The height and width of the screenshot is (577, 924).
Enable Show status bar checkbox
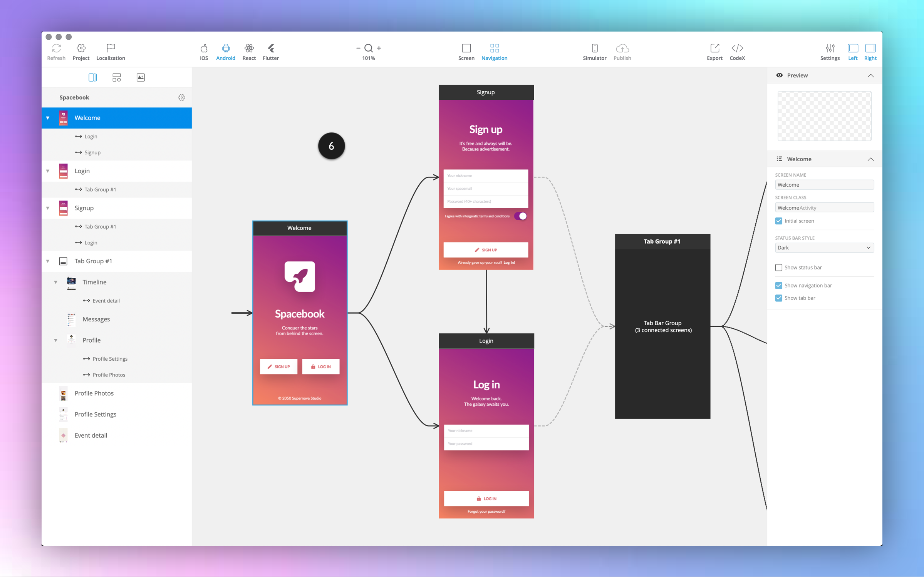pyautogui.click(x=779, y=268)
